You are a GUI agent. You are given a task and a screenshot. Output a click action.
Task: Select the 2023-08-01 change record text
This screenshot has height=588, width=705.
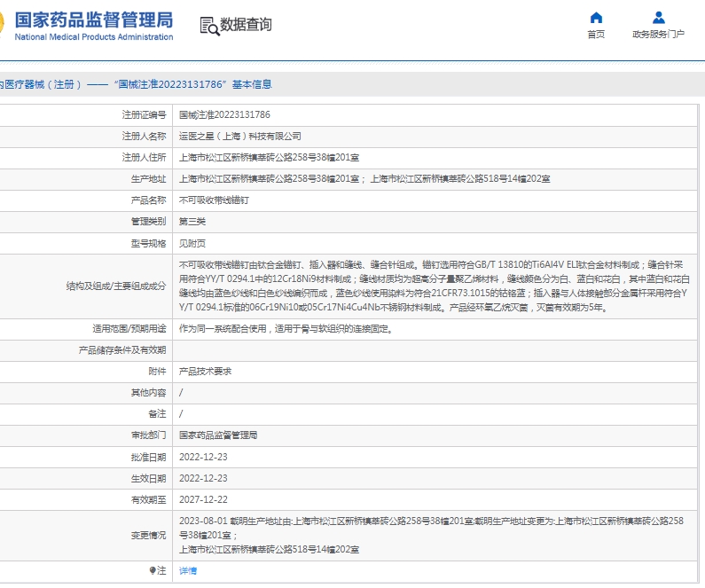click(431, 535)
